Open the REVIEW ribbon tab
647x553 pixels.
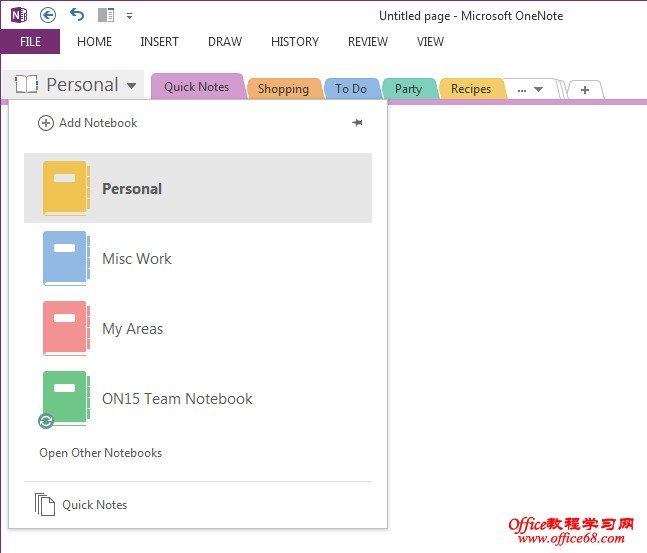(368, 42)
